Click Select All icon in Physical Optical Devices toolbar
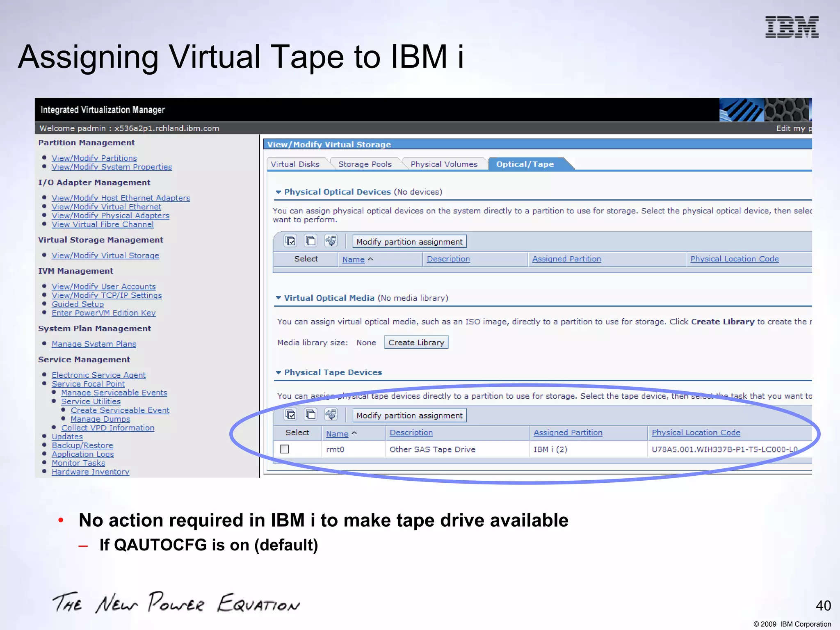Image resolution: width=840 pixels, height=630 pixels. (x=290, y=241)
